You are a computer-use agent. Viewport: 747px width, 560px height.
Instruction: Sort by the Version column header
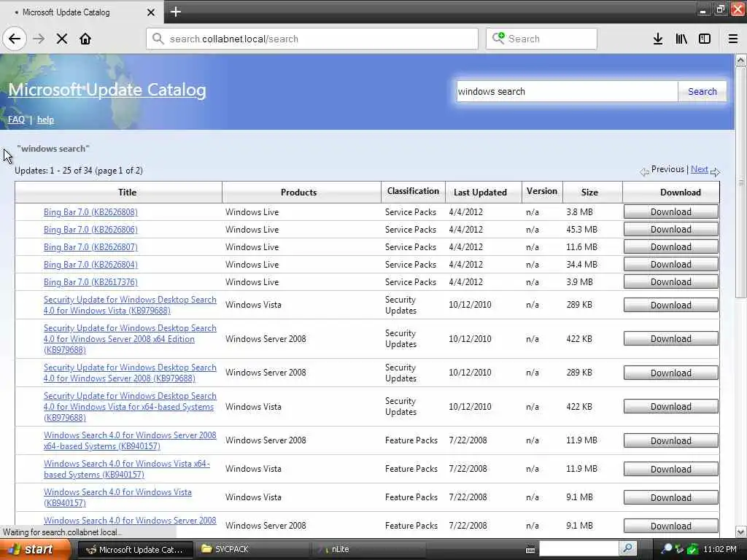click(542, 191)
